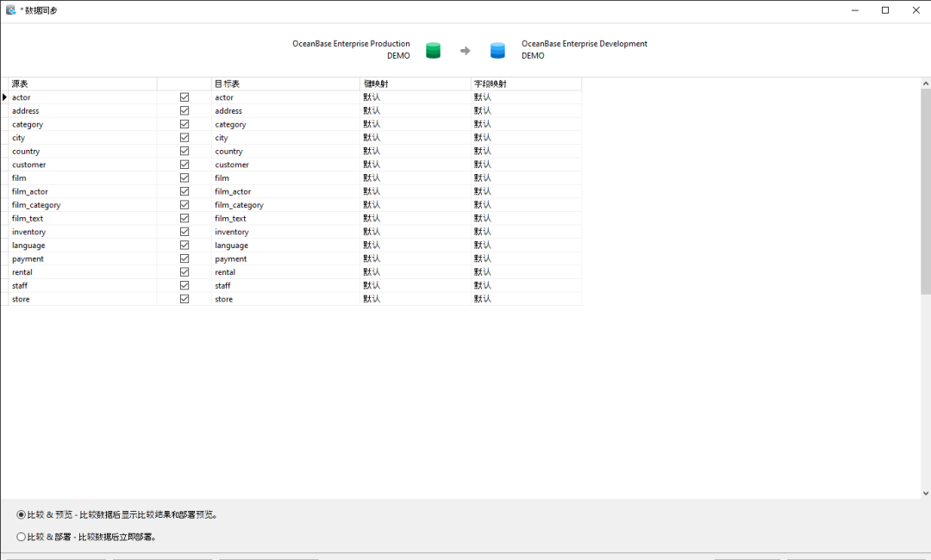931x560 pixels.
Task: Uncheck the address table checkbox
Action: (x=184, y=110)
